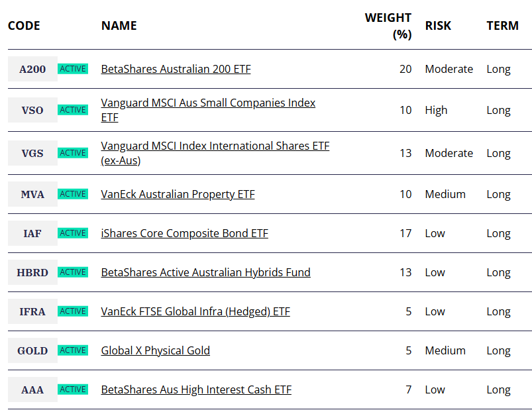532x414 pixels.
Task: Open Vanguard MSCI Index International Shares ETF link
Action: click(215, 153)
